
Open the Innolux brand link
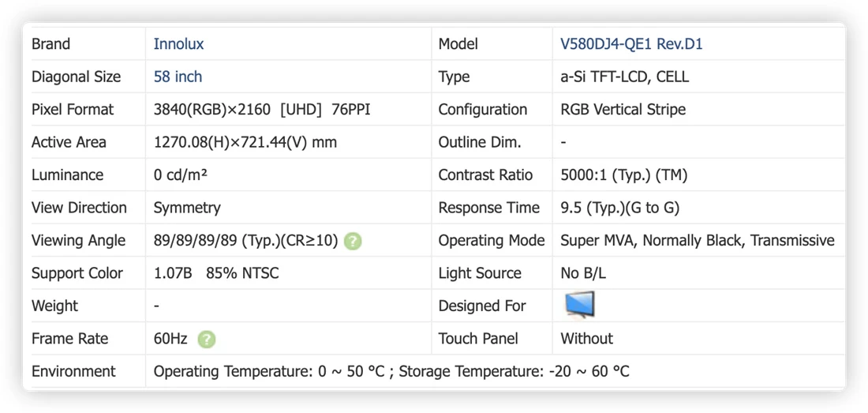coord(179,43)
